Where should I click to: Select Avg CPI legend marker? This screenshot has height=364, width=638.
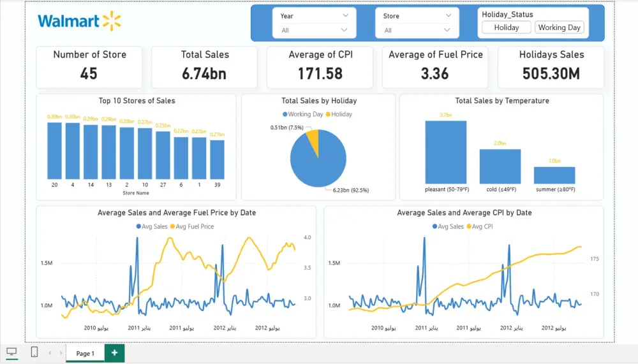[469, 226]
